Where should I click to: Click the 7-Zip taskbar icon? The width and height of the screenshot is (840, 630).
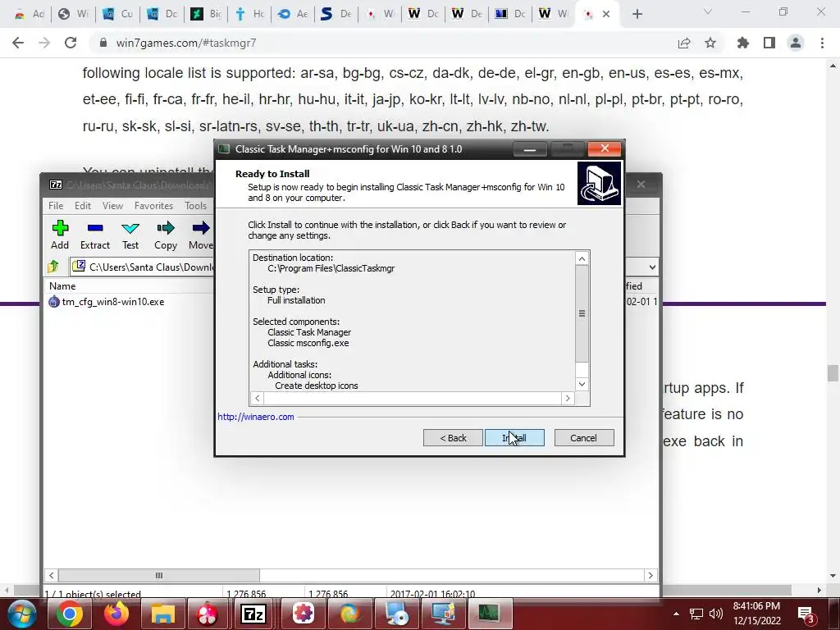[x=254, y=614]
